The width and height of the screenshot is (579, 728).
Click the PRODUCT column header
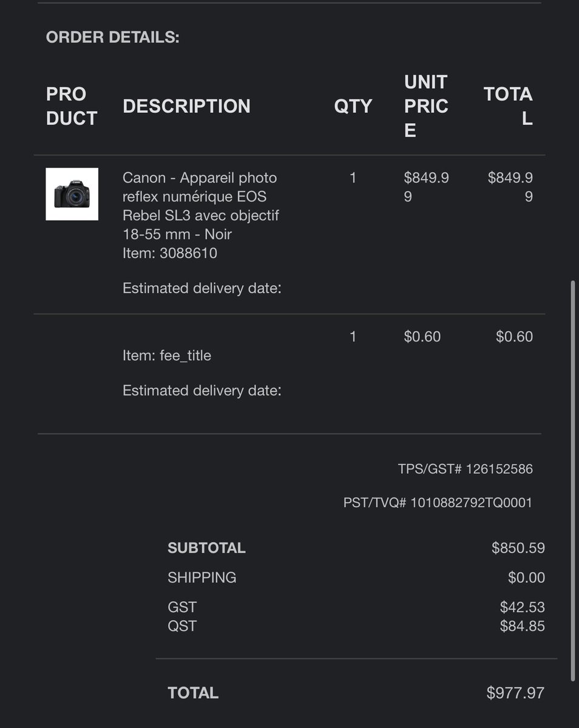coord(72,106)
